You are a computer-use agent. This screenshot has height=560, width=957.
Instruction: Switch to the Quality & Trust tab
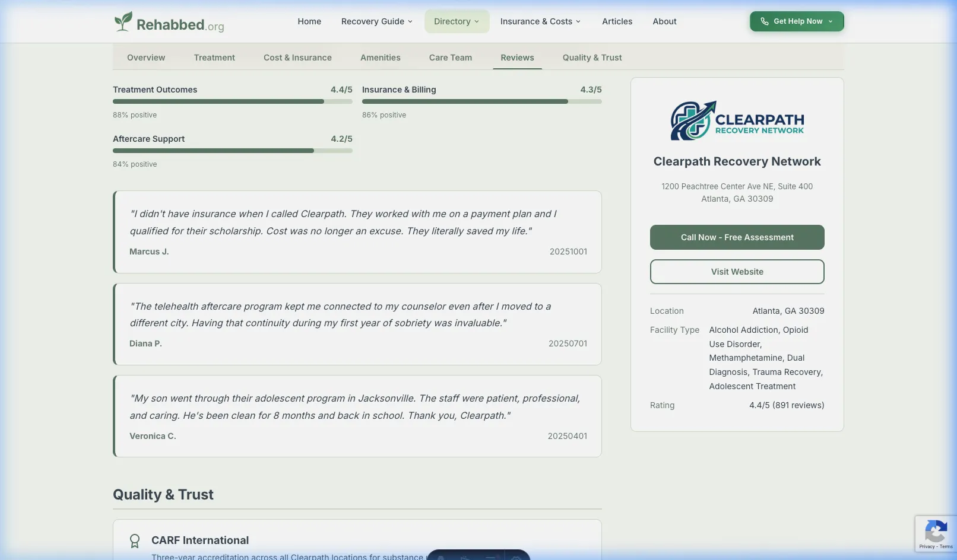(592, 58)
